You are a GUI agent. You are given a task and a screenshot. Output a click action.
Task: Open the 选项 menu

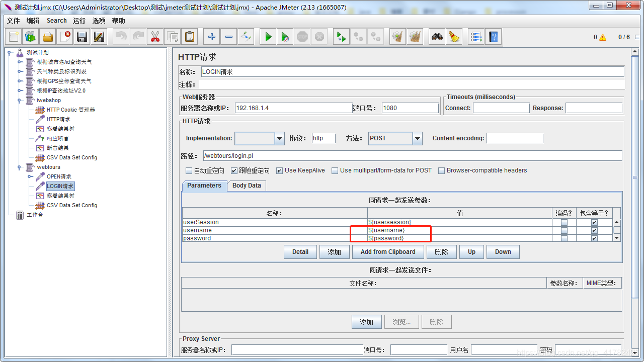coord(99,21)
